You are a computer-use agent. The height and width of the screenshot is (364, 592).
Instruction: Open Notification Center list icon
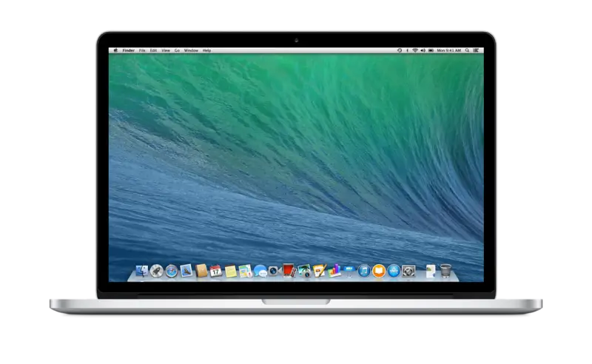tap(476, 50)
